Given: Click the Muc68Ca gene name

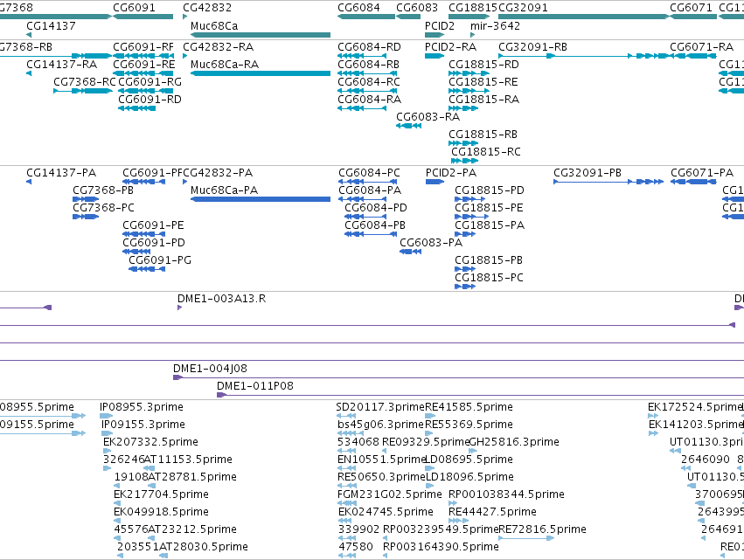Looking at the screenshot, I should [x=214, y=25].
